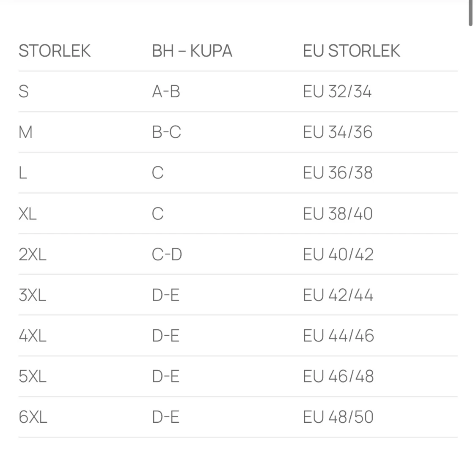Click the EU 40/42 size cell
Image resolution: width=476 pixels, height=476 pixels.
(338, 254)
